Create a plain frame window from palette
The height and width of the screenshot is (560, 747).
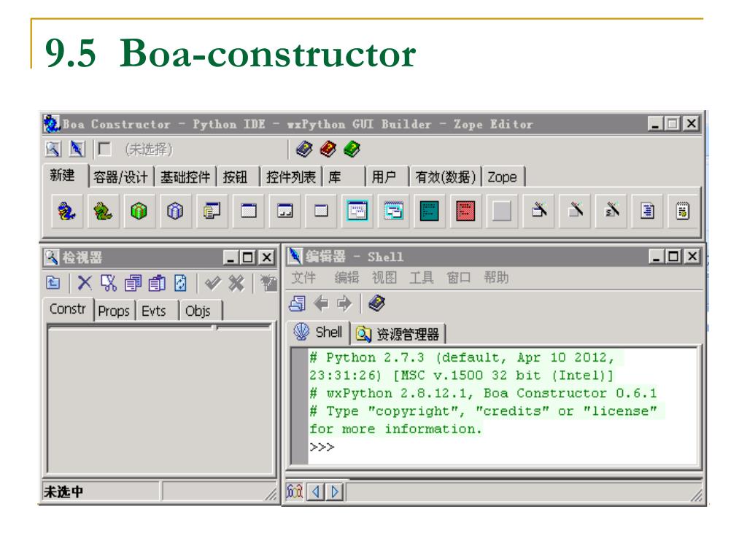[x=248, y=211]
